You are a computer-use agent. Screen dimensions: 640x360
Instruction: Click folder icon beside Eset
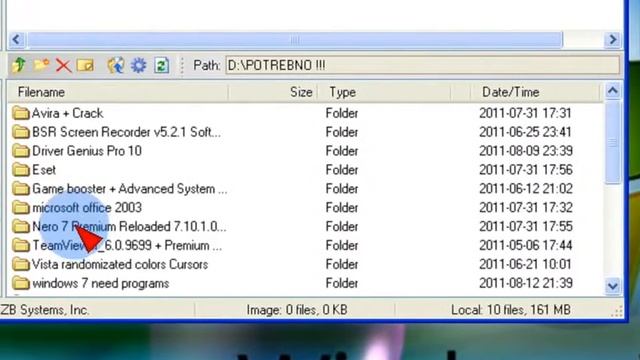pyautogui.click(x=20, y=170)
